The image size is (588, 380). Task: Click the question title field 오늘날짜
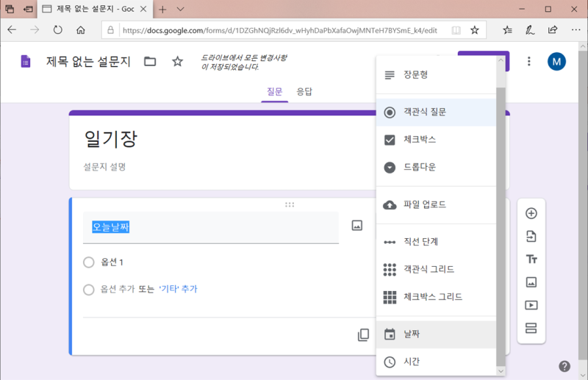(x=211, y=227)
